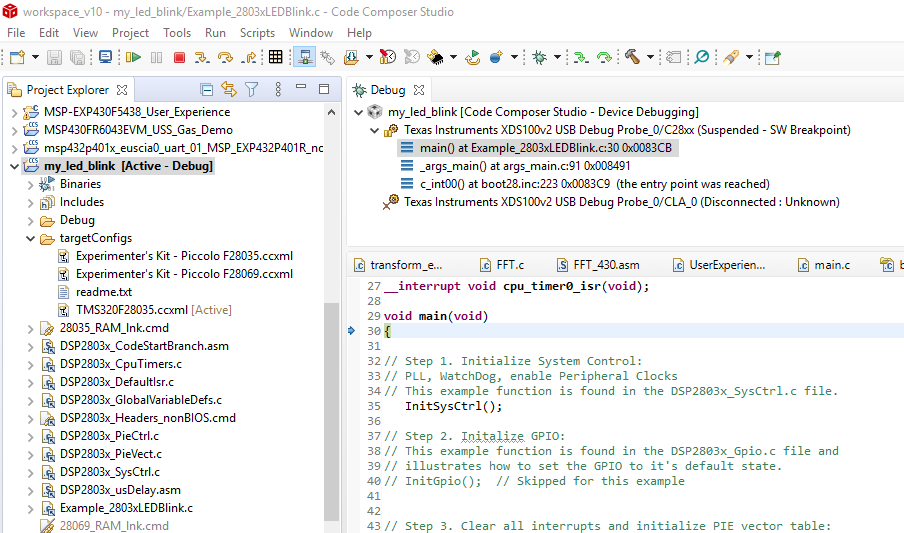Collapse my_led_blink node in Debug view

point(358,112)
